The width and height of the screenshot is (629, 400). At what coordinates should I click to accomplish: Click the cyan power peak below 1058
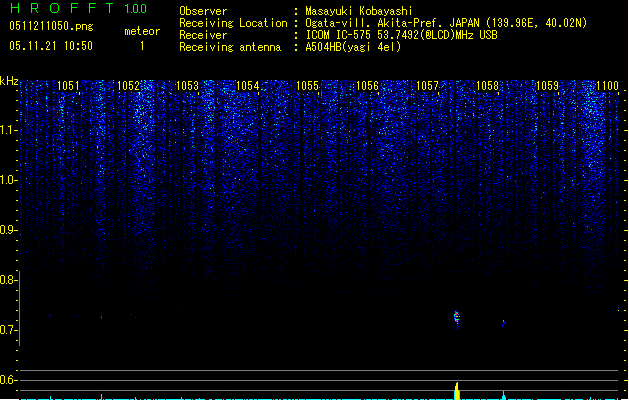pyautogui.click(x=503, y=395)
